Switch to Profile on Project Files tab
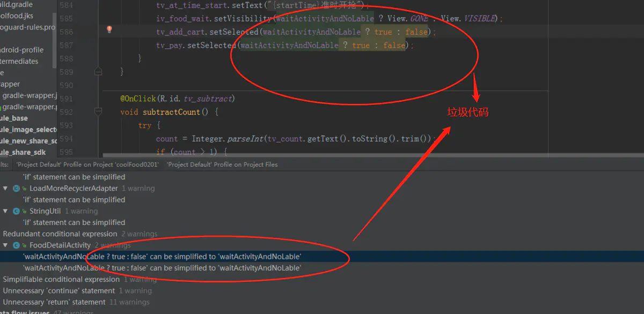The width and height of the screenshot is (644, 314). (x=222, y=165)
